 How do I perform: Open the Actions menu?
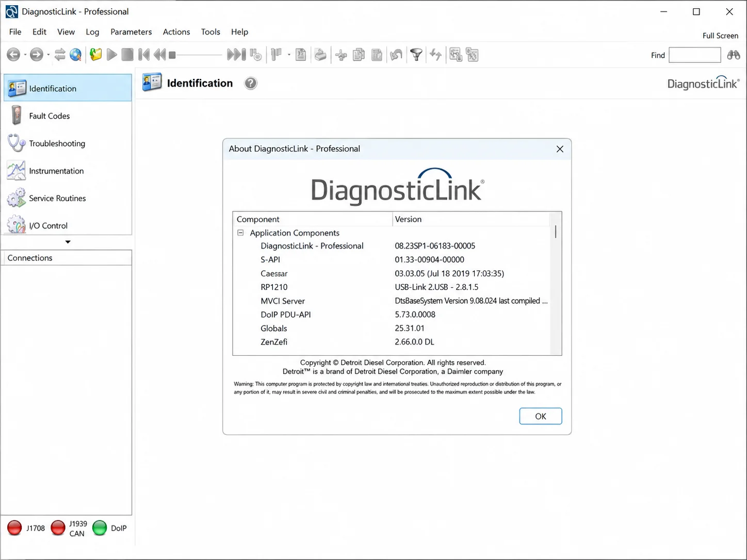[176, 31]
